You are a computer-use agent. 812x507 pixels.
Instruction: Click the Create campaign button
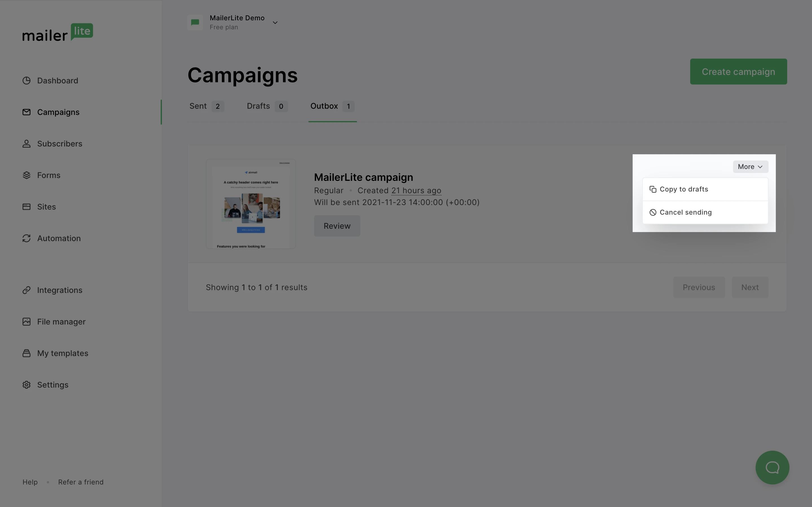click(x=738, y=72)
